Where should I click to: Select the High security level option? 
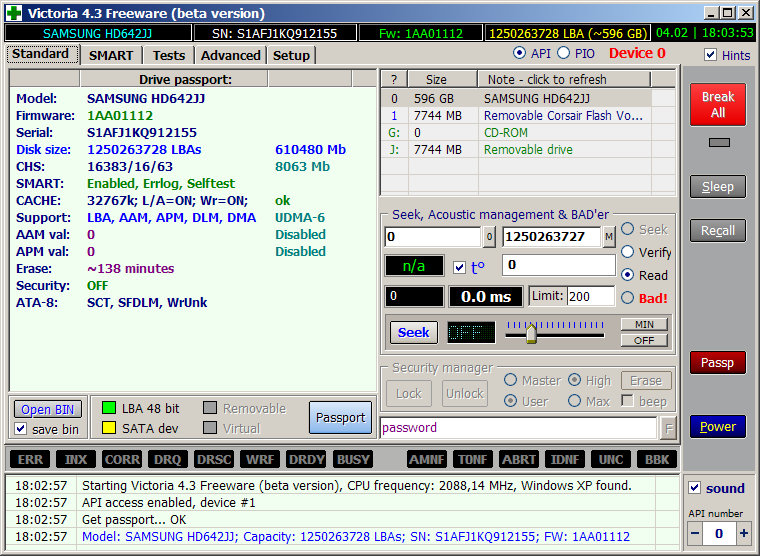(x=575, y=380)
